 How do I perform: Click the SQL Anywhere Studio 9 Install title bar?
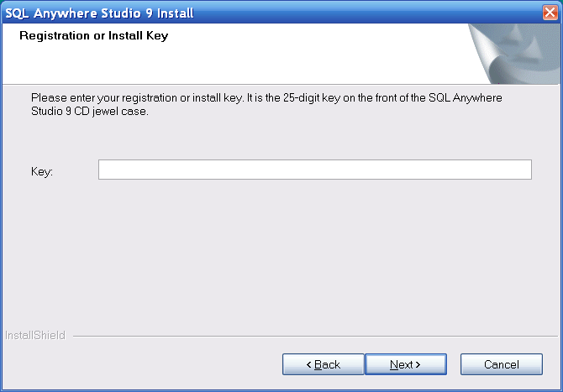click(252, 12)
